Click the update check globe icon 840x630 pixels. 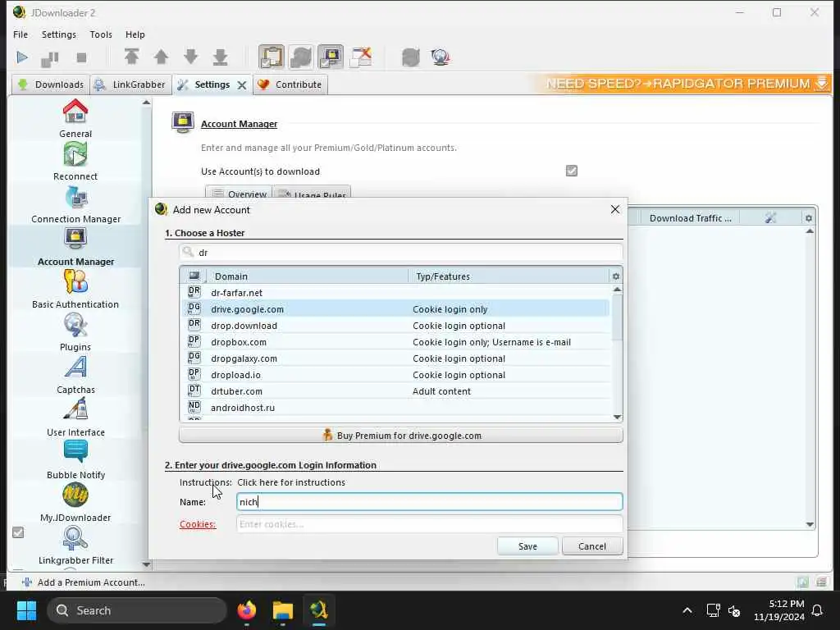441,57
